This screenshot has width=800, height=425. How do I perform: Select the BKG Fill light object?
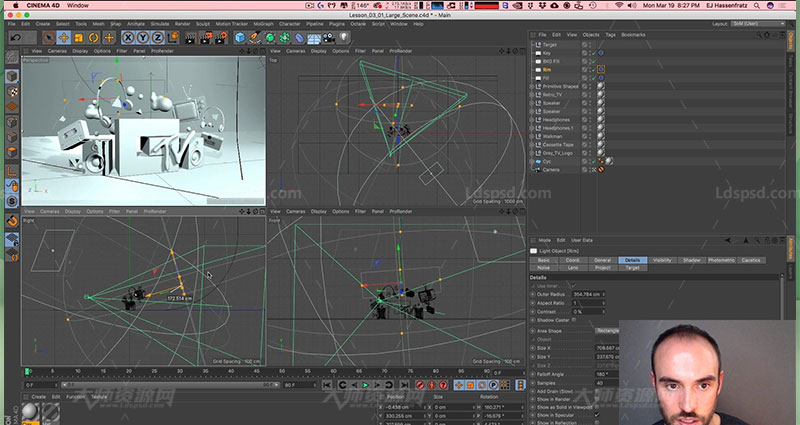(551, 61)
